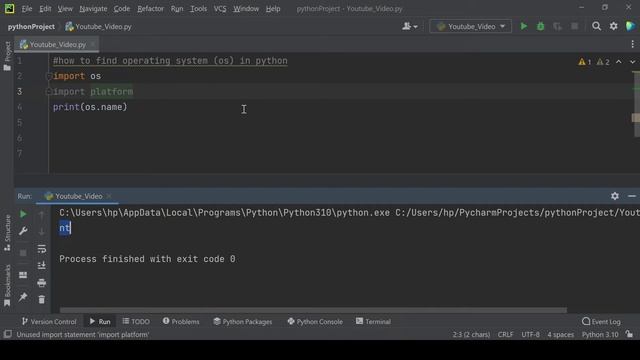Start debugging with the bug icon
Screen dimensions: 640x360
coord(540,27)
